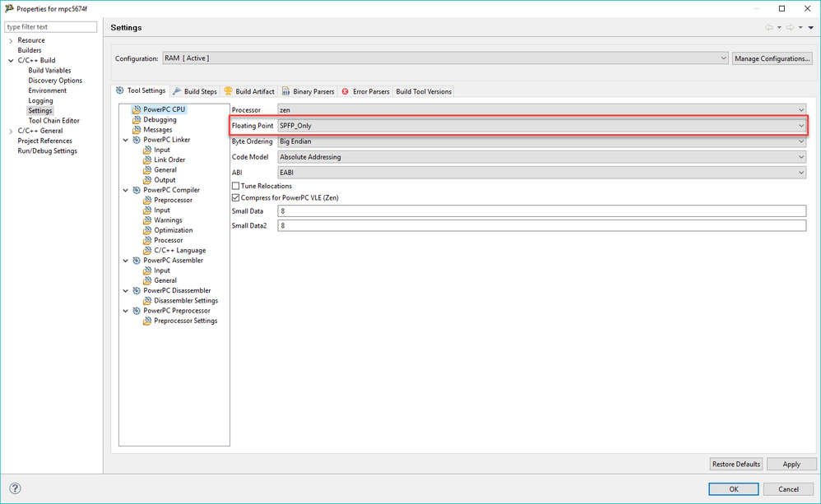
Task: Collapse the PowerPC Linker node
Action: (126, 140)
